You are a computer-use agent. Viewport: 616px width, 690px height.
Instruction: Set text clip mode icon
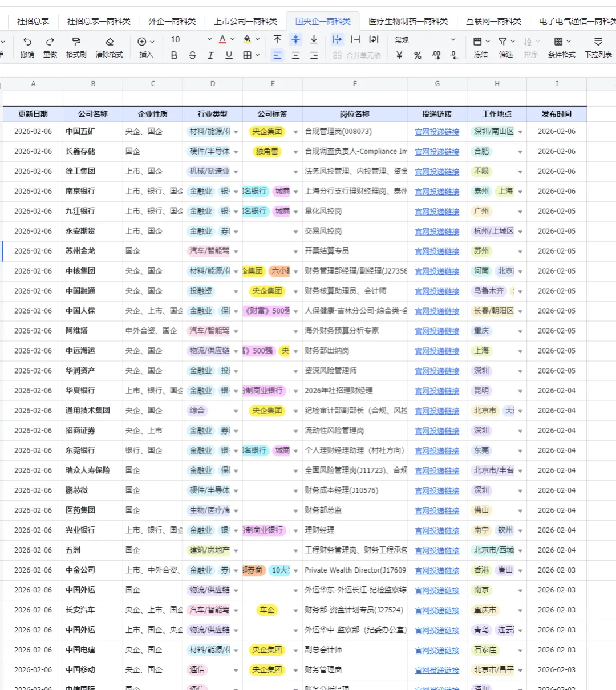pos(355,39)
